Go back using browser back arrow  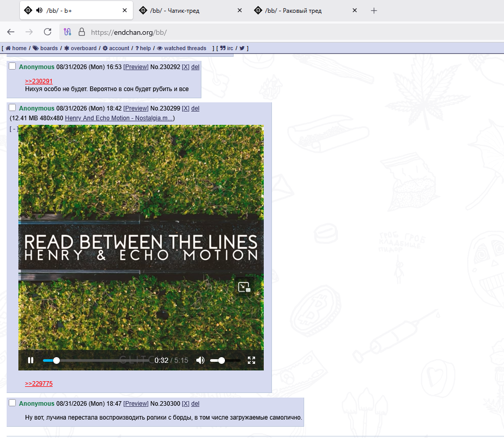tap(11, 32)
